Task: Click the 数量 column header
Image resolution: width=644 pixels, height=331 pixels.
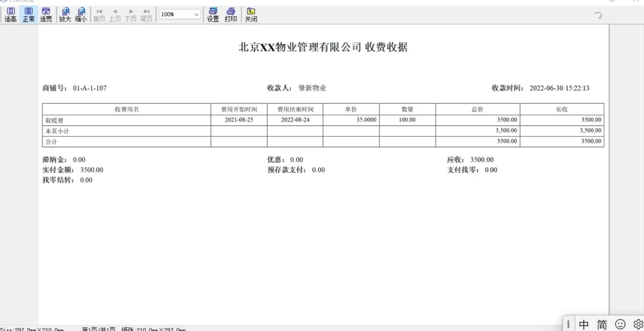Action: (x=407, y=109)
